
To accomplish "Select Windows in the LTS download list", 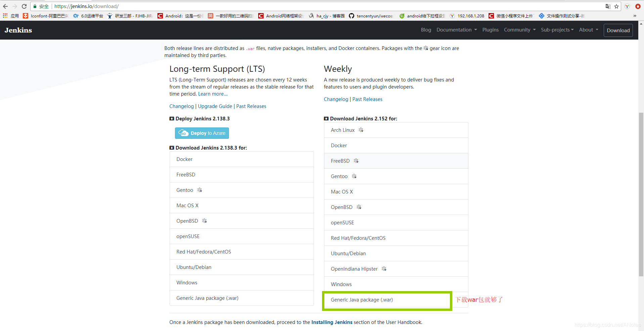I will (242, 283).
